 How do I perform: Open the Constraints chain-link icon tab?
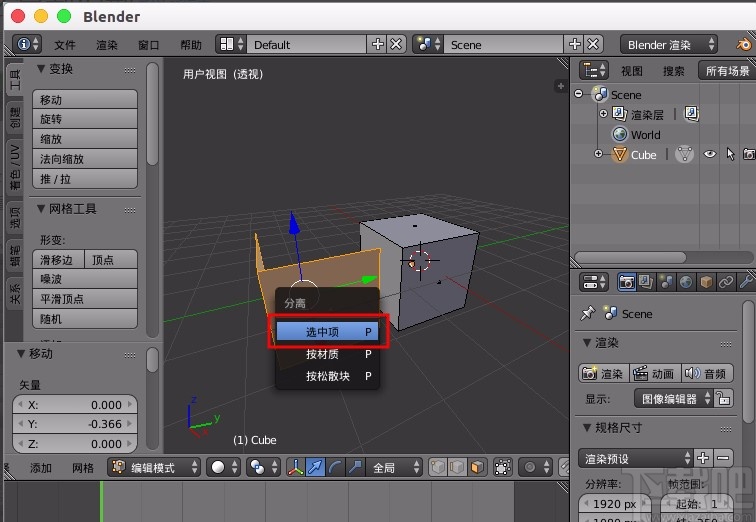click(726, 282)
